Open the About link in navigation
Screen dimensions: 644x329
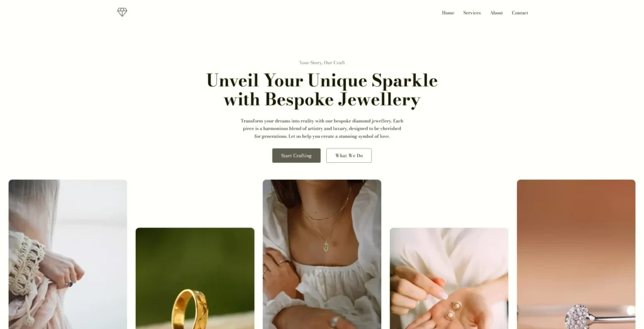tap(496, 13)
